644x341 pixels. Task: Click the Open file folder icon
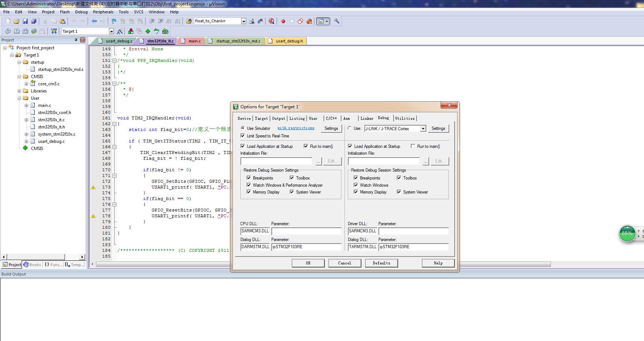[x=17, y=21]
